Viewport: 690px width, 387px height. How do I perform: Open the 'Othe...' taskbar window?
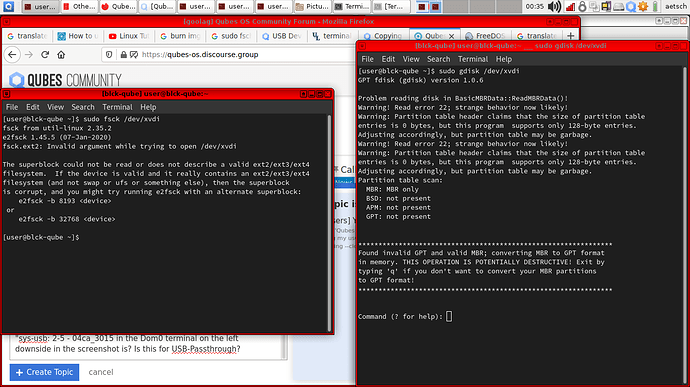[x=79, y=6]
